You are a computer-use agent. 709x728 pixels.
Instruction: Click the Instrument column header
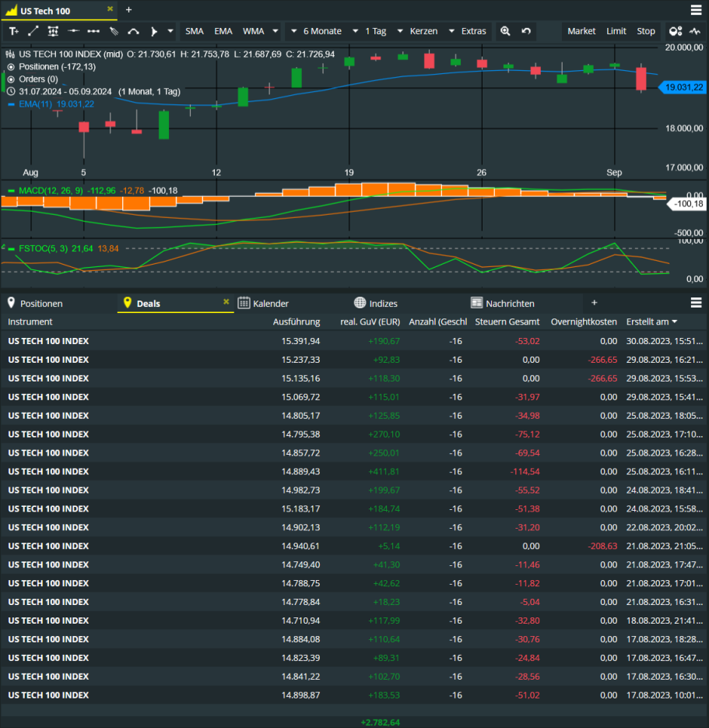(x=30, y=322)
